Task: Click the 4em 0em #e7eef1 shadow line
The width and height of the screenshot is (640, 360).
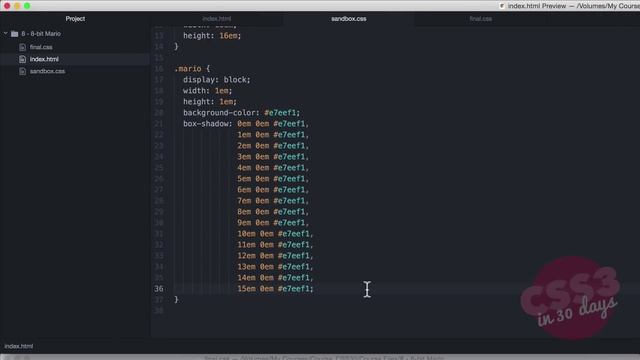Action: (273, 168)
